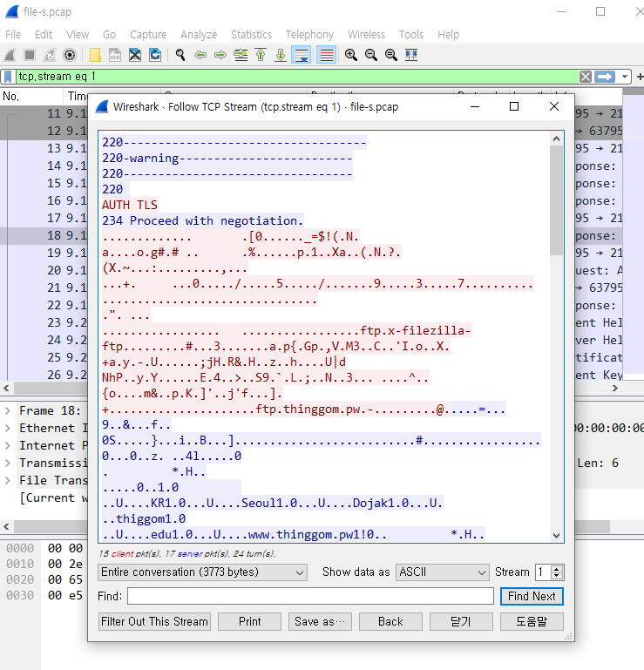644x670 pixels.
Task: Go to specified packet icon
Action: click(241, 55)
